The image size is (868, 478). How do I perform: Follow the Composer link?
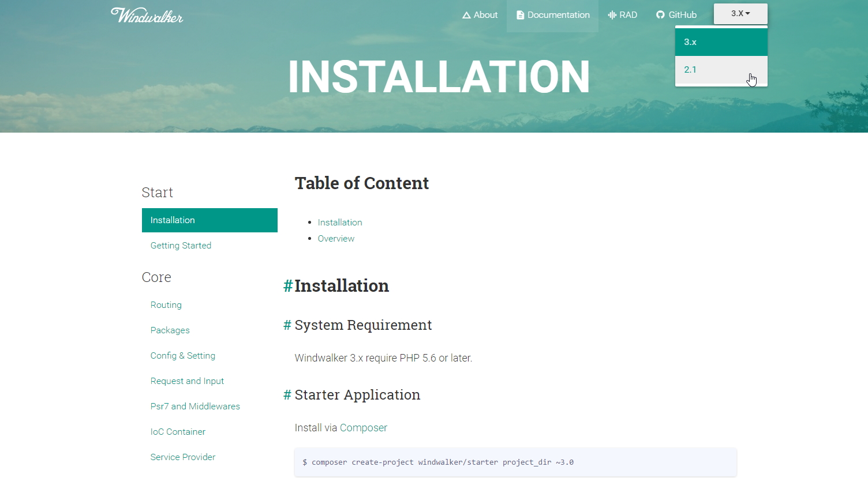click(x=364, y=428)
